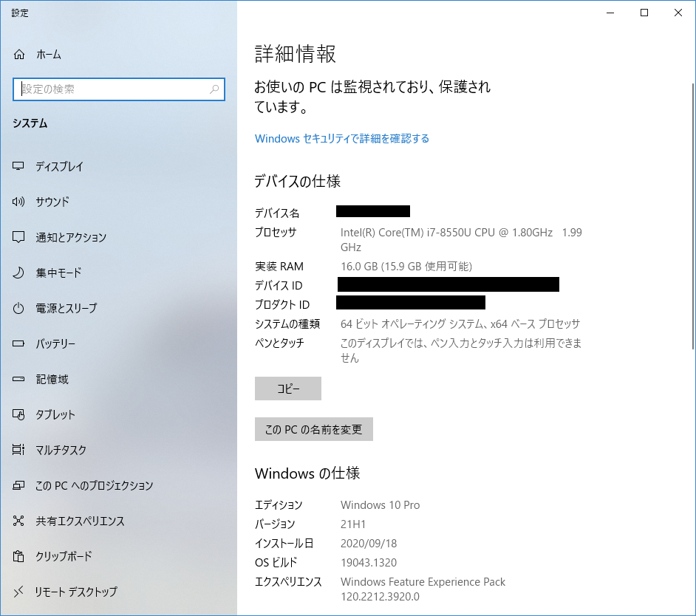Open この PC へのプロジェクション page
The image size is (696, 616).
point(94,486)
